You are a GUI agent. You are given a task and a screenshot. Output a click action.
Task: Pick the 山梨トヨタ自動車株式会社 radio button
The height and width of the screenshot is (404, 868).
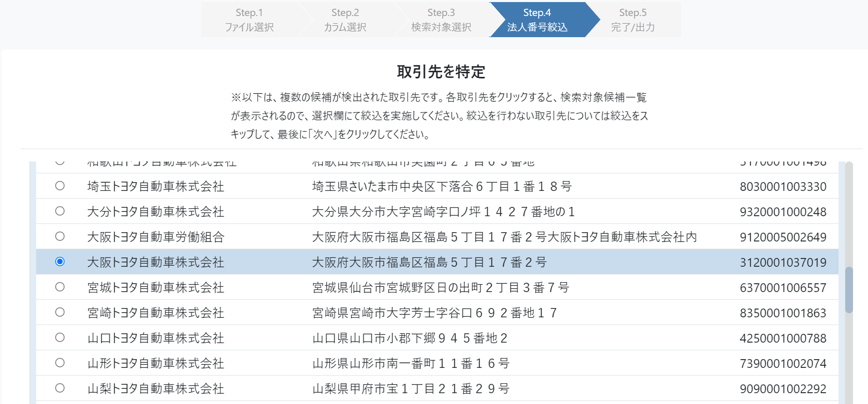coord(60,388)
